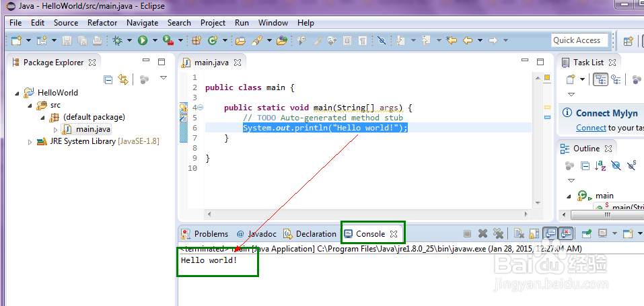Click the editor horizontal scrollbar
The image size is (644, 306).
pos(368,215)
